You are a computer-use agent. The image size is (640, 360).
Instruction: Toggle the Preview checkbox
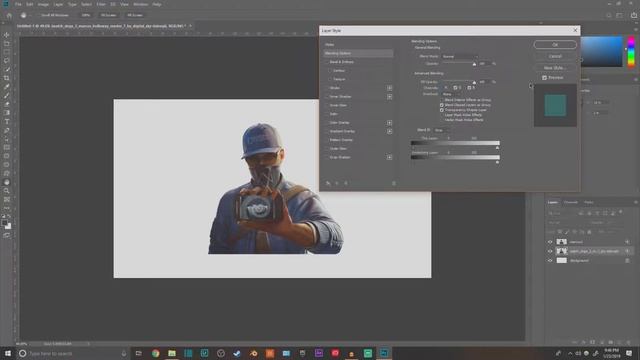[x=544, y=78]
